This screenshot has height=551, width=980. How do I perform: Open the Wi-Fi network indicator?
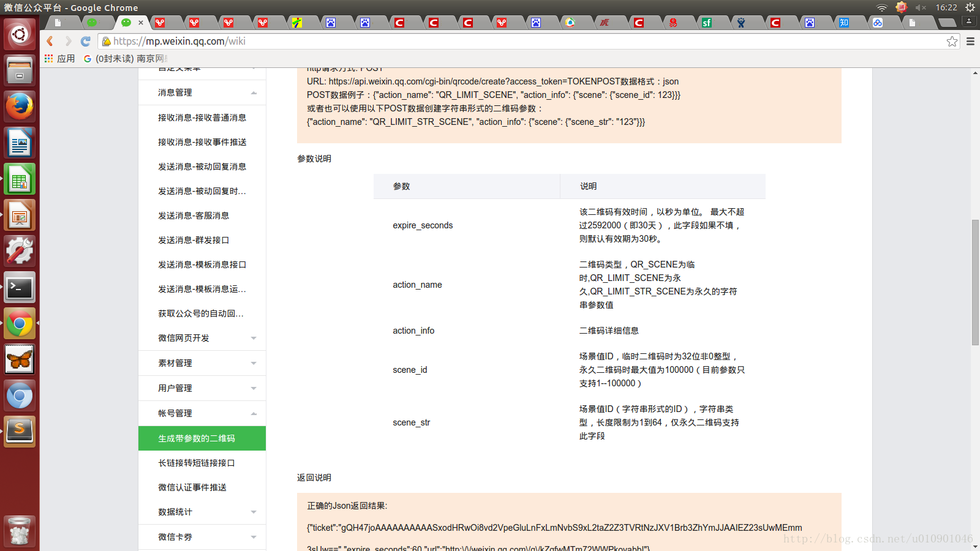[x=882, y=7]
